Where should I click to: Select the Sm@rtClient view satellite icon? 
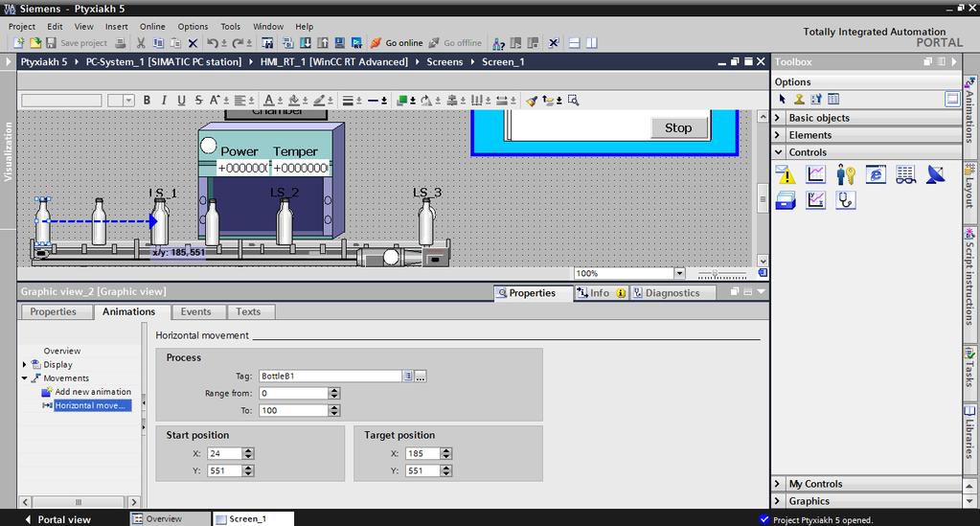click(936, 174)
